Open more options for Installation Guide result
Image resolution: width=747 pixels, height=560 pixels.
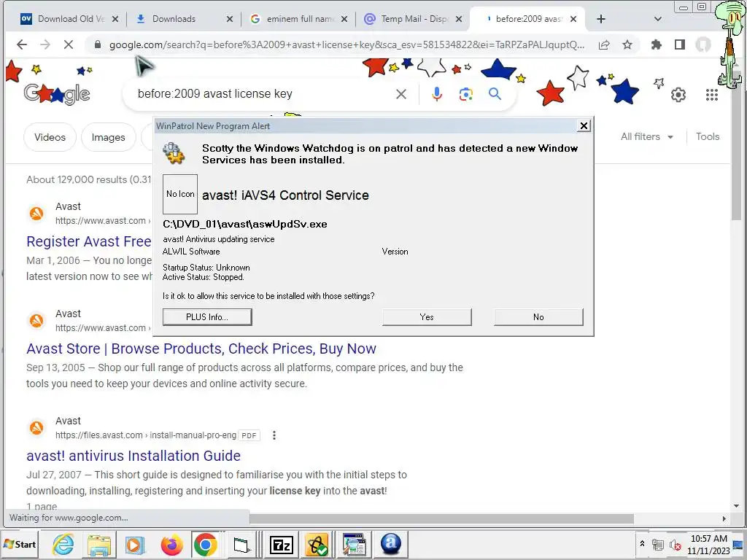[274, 435]
